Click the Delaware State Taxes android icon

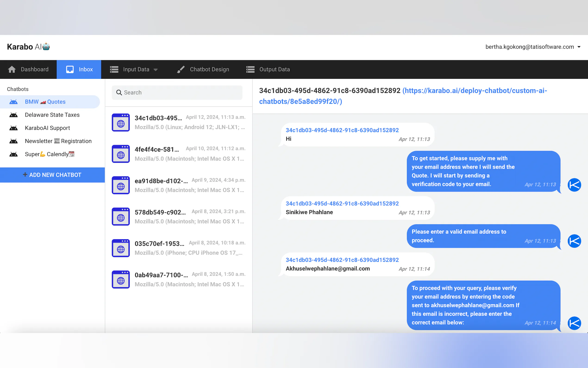(14, 115)
